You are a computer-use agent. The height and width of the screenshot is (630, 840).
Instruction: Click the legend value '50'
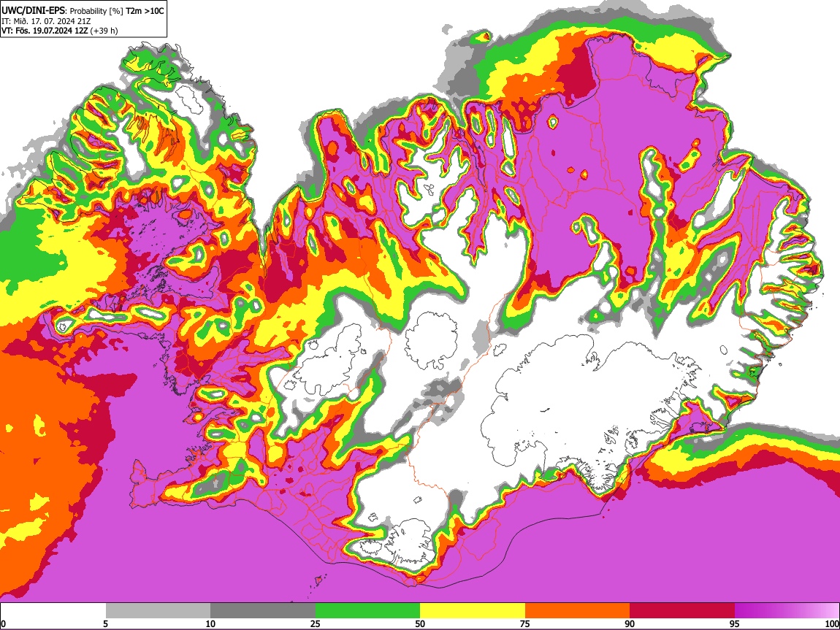(x=420, y=623)
